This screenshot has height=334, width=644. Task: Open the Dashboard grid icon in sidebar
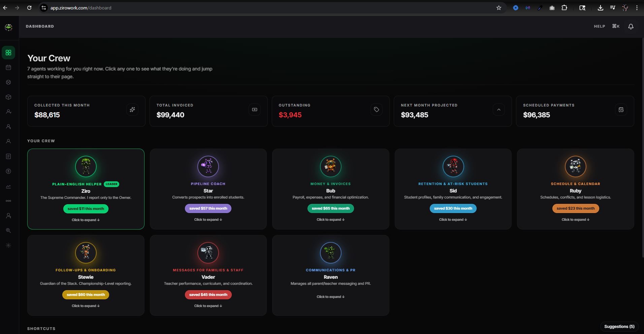(x=8, y=53)
